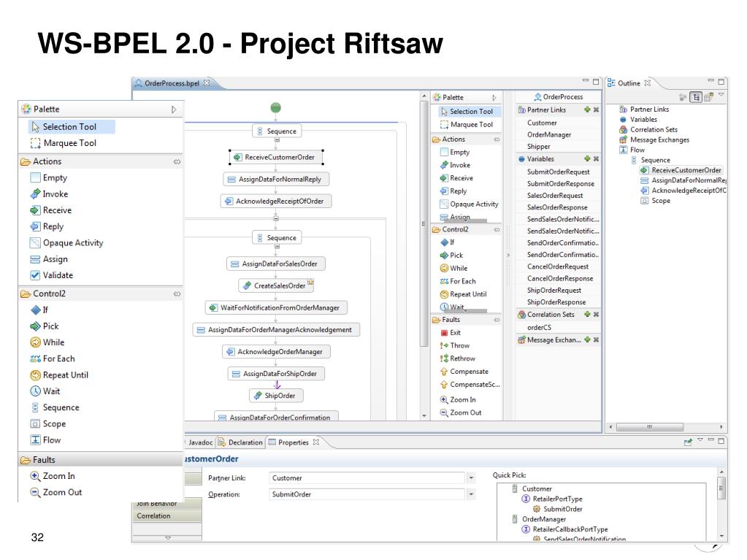This screenshot has width=747, height=560.
Task: Select the ShipOrder node on the canvas
Action: pos(276,396)
